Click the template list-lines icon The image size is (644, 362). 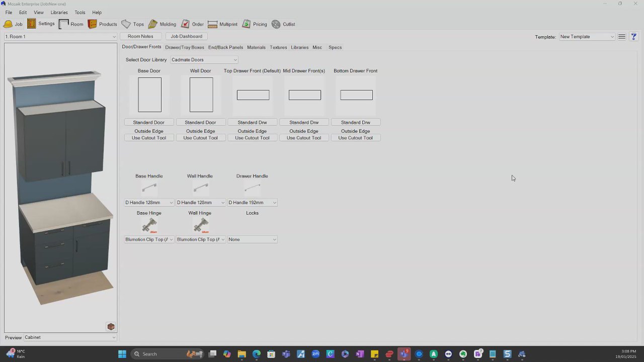[622, 37]
